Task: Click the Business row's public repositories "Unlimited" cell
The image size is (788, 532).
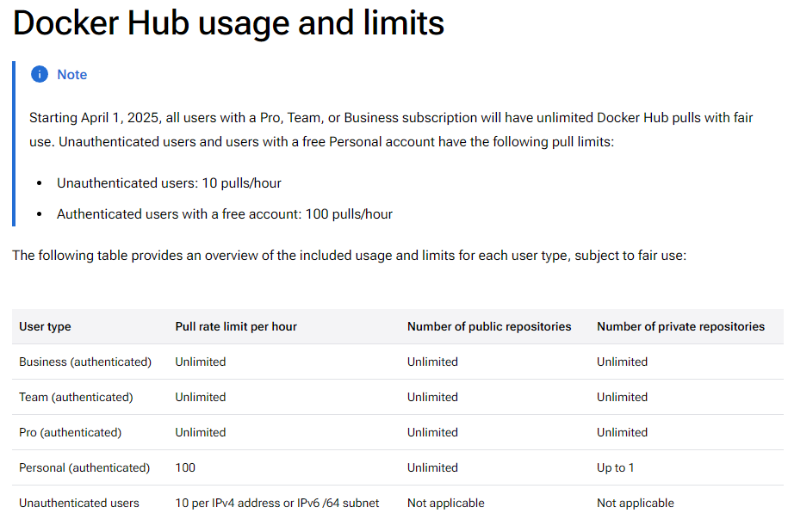Action: pyautogui.click(x=432, y=362)
